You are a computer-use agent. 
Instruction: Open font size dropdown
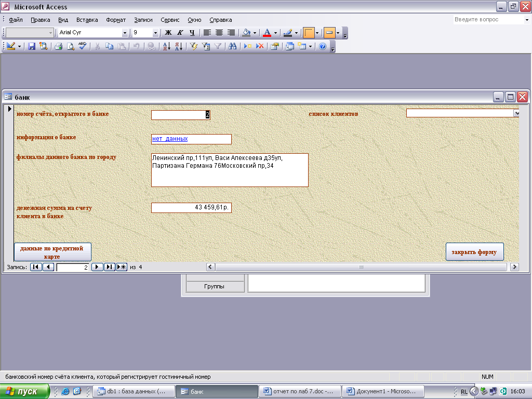pyautogui.click(x=155, y=33)
